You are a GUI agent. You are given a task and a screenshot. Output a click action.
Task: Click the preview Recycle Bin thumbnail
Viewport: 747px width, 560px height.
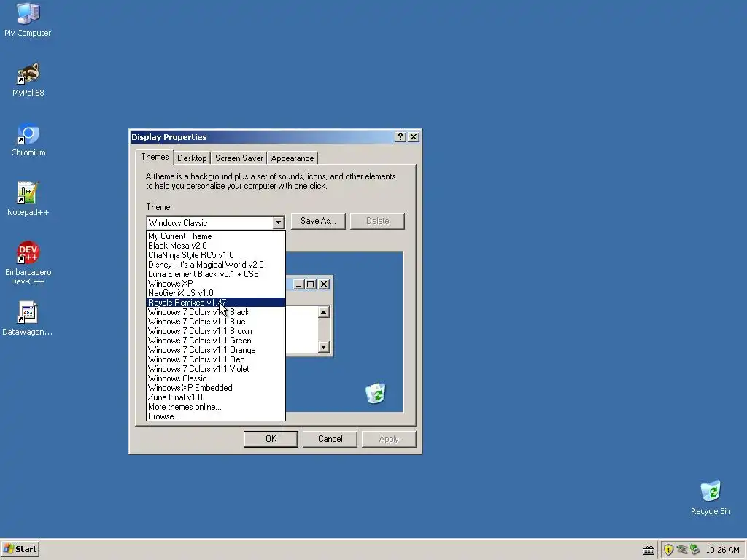376,393
